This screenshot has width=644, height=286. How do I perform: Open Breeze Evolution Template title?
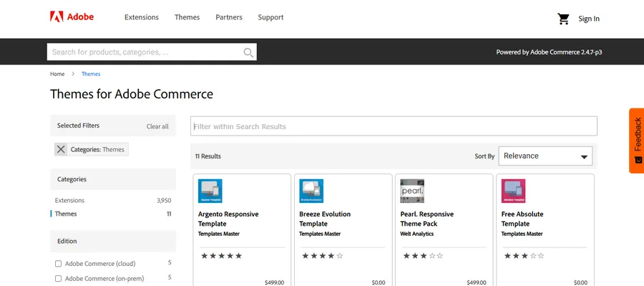pyautogui.click(x=325, y=219)
